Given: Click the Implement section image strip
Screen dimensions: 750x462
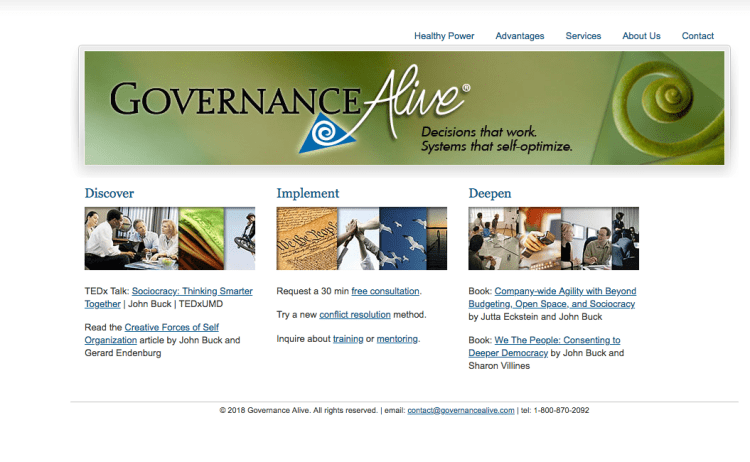Looking at the screenshot, I should (x=361, y=238).
